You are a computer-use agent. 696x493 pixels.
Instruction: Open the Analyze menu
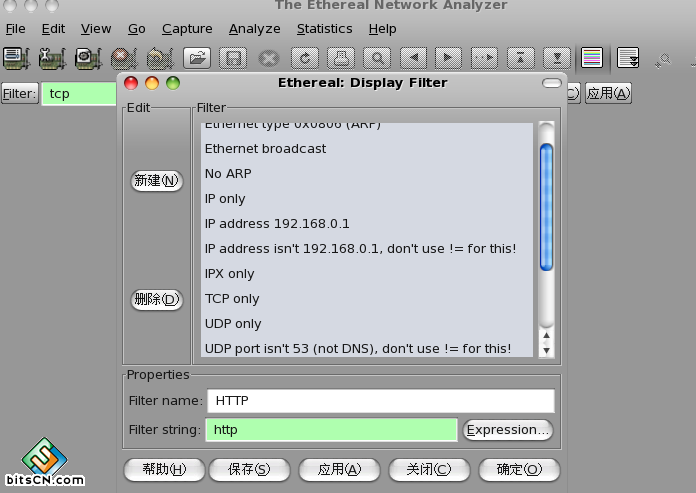pyautogui.click(x=254, y=29)
